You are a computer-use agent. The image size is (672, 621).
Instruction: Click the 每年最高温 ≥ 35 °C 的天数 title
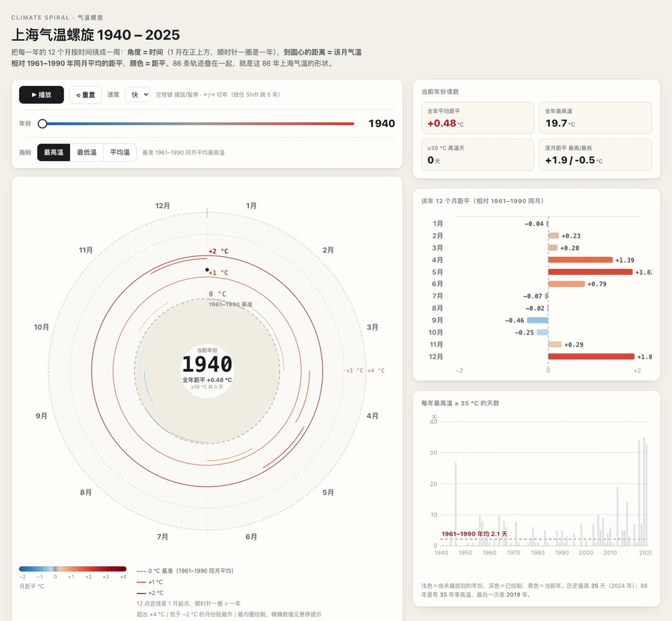click(461, 403)
